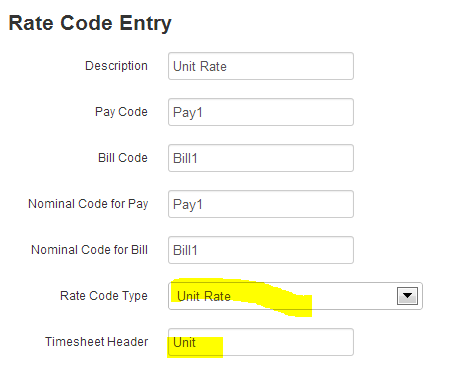Select the Bill Code label

tap(123, 158)
